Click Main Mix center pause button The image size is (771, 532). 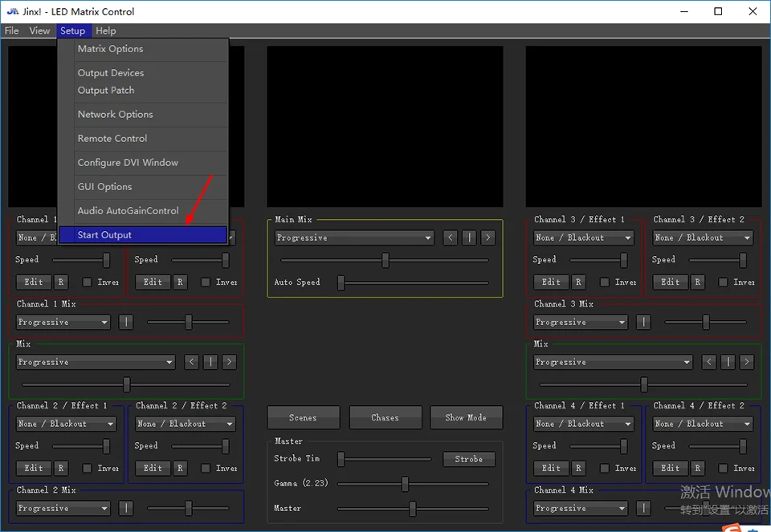point(469,238)
